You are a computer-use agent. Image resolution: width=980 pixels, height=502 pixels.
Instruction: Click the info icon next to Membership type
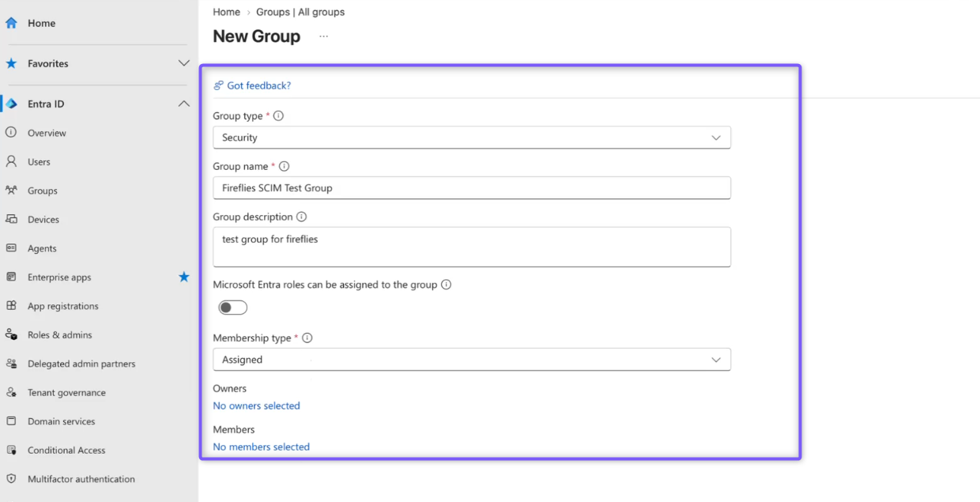click(307, 338)
